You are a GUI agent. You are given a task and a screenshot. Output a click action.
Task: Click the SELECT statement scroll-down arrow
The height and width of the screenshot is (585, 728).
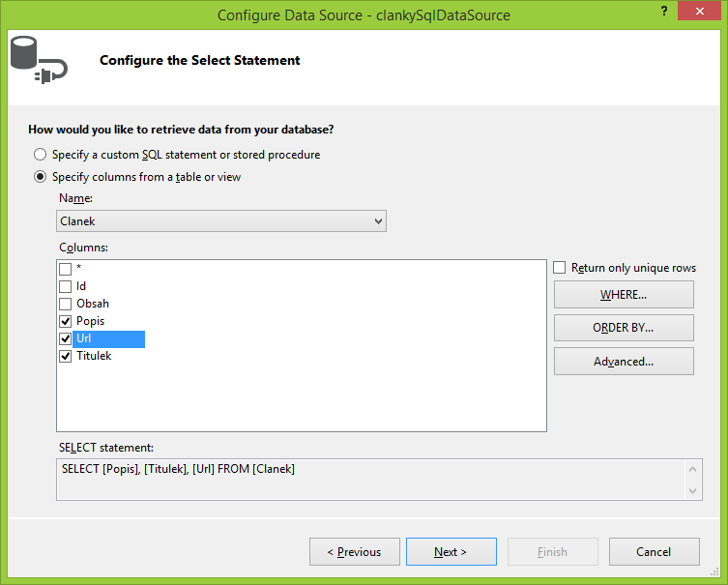click(693, 491)
